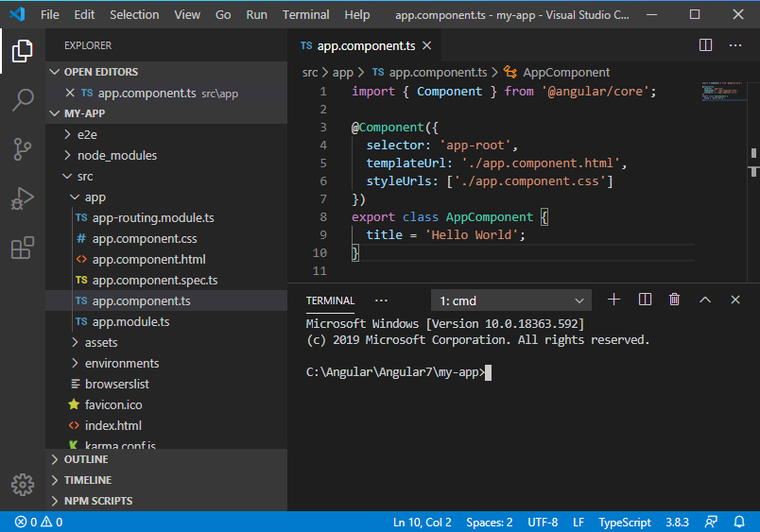Maximize the terminal panel size
This screenshot has width=760, height=532.
(x=705, y=300)
